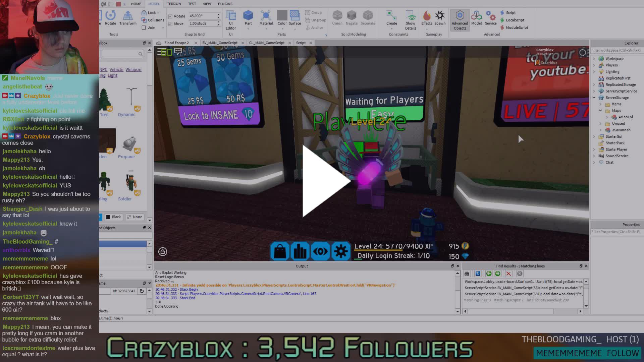Click the Show Details button

click(x=411, y=18)
